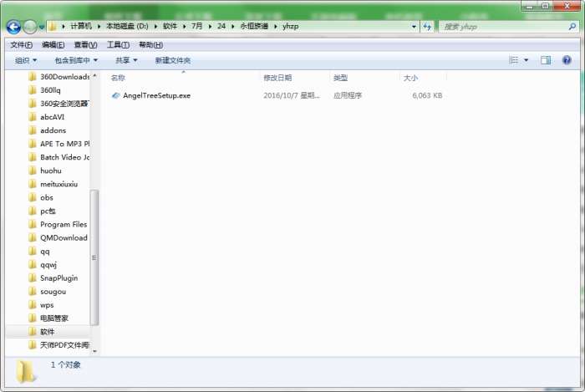Viewport: 585px width, 392px height.
Task: Select addons folder in tree
Action: coord(48,130)
